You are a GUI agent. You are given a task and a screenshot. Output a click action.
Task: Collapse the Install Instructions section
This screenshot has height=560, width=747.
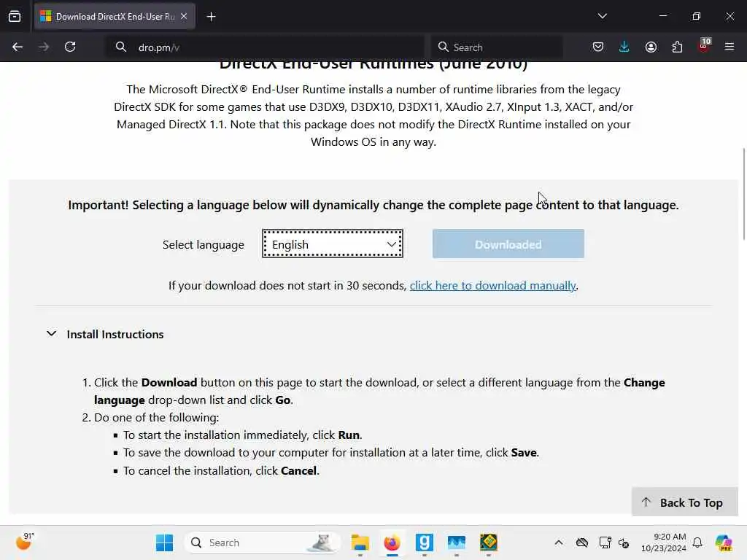pos(52,334)
